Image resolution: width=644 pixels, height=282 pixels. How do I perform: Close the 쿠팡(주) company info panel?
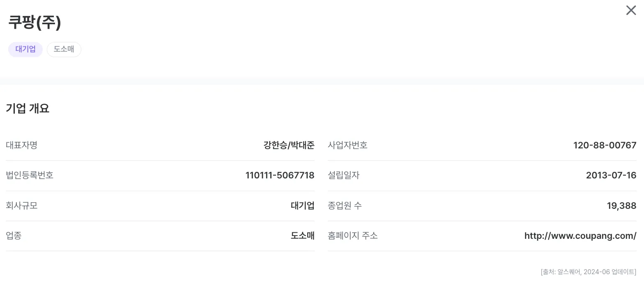(x=631, y=10)
